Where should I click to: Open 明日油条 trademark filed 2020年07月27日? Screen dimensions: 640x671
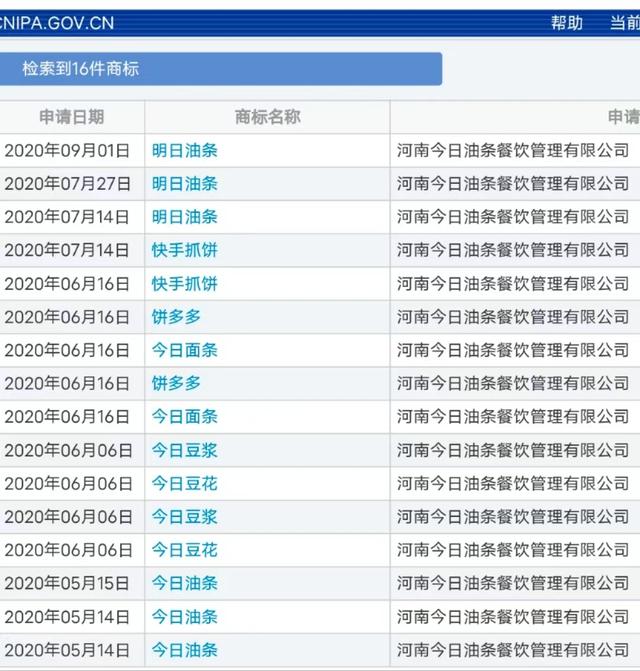(x=185, y=184)
